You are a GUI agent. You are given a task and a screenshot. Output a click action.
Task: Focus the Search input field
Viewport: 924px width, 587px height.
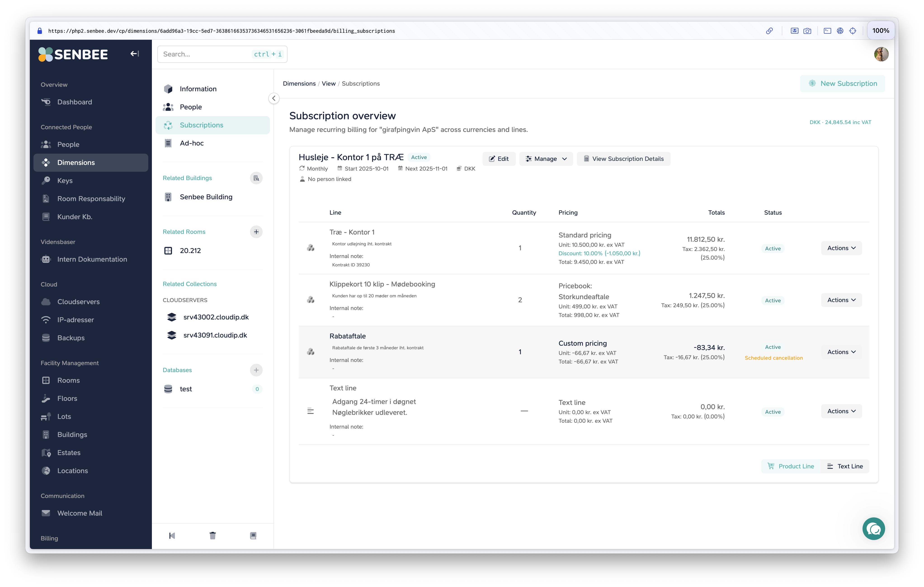pos(222,54)
